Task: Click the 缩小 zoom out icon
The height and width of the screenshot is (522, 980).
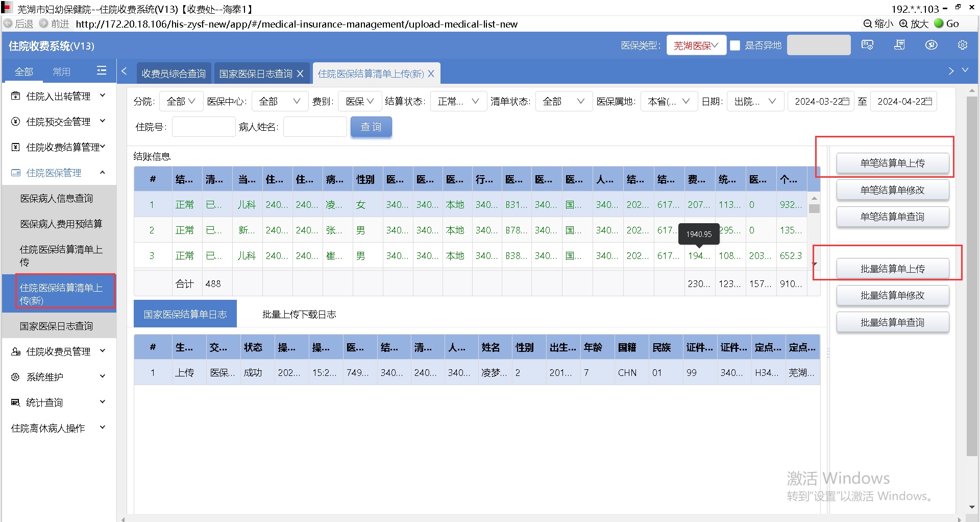Action: (x=868, y=23)
